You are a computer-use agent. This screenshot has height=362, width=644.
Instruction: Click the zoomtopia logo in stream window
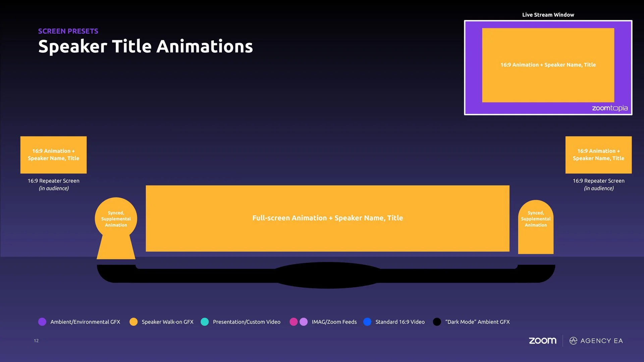(x=609, y=108)
